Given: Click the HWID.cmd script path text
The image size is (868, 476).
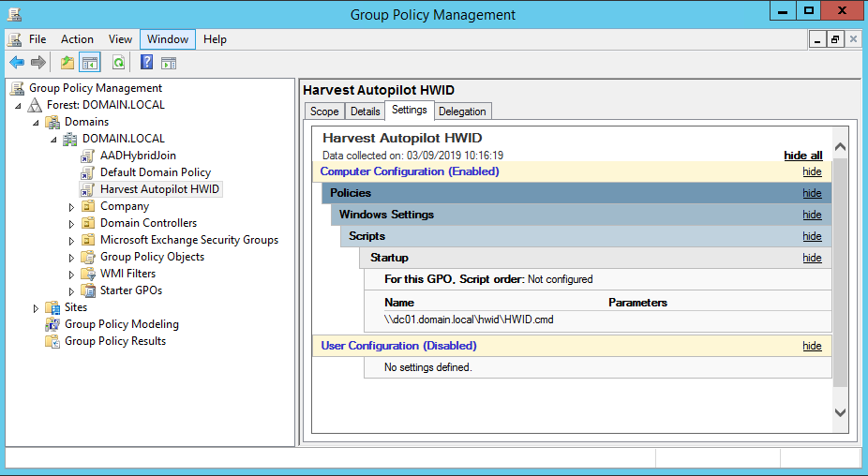Looking at the screenshot, I should [x=469, y=320].
